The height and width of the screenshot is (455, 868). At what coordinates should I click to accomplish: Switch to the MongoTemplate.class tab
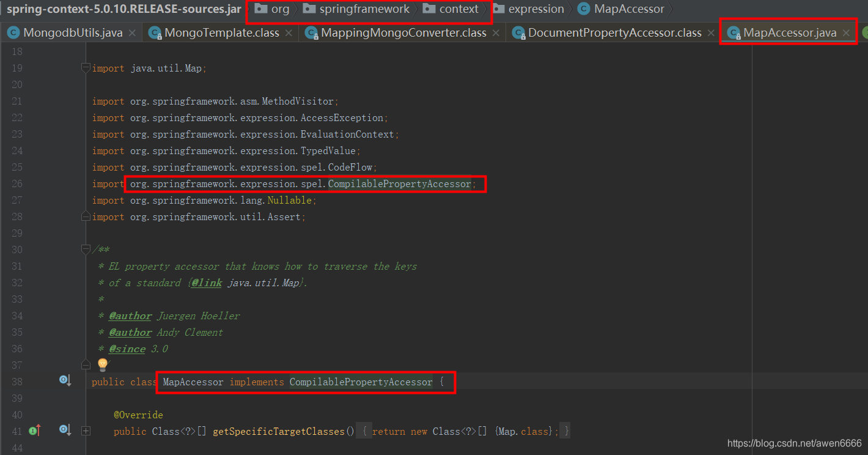222,32
